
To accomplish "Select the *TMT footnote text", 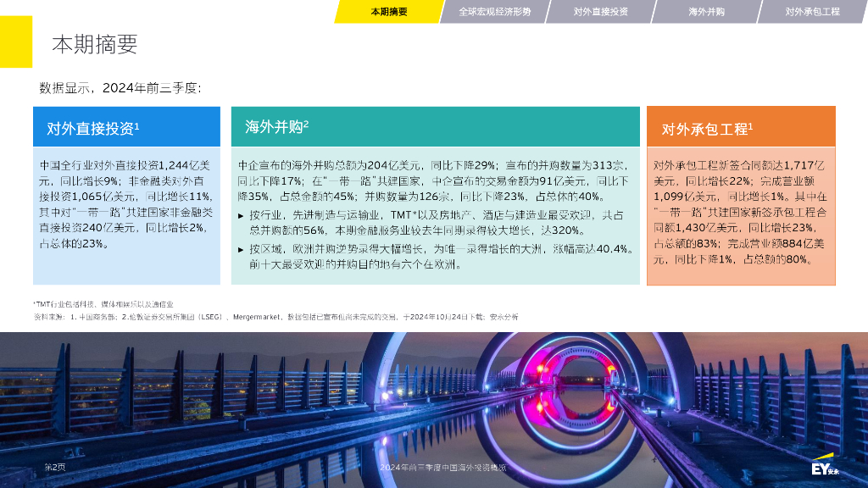I will [x=103, y=303].
